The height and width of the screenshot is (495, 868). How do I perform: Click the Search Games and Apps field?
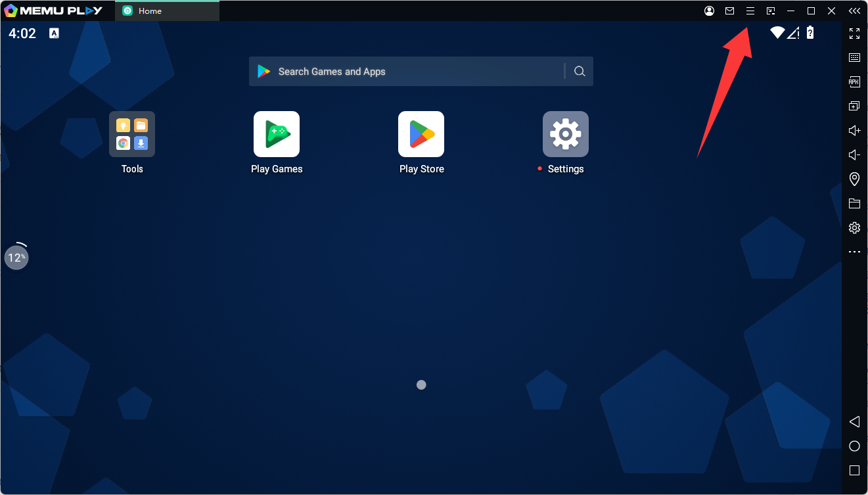pyautogui.click(x=407, y=72)
